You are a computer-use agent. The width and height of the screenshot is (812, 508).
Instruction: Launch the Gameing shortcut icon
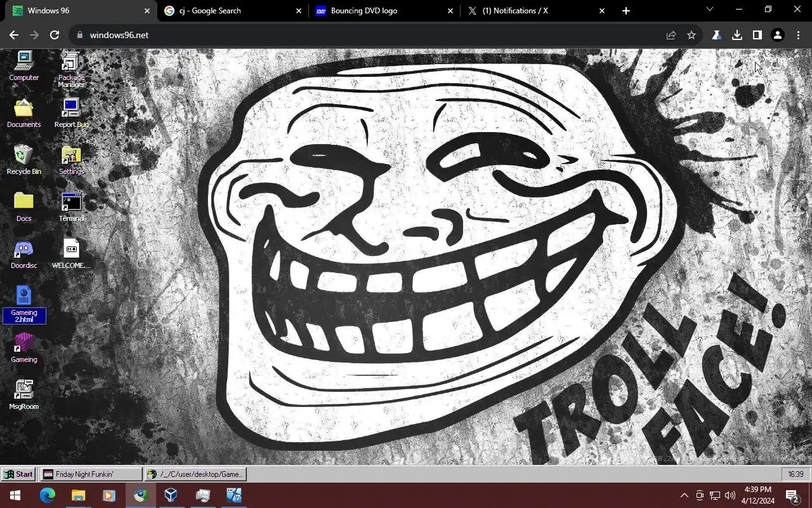coord(23,348)
